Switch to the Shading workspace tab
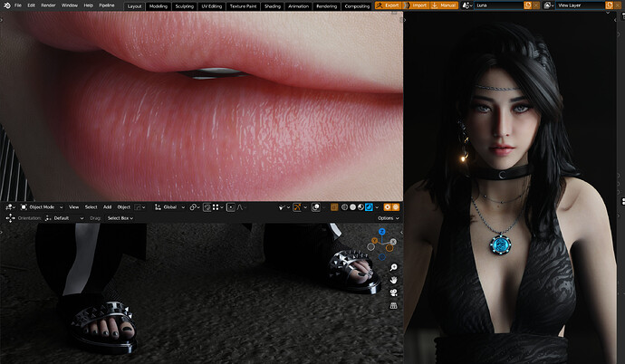Viewport: 625px width, 364px height. point(273,6)
